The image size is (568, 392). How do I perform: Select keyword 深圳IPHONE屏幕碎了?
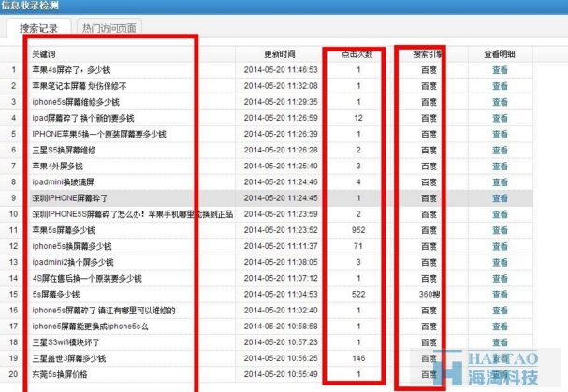[x=70, y=198]
